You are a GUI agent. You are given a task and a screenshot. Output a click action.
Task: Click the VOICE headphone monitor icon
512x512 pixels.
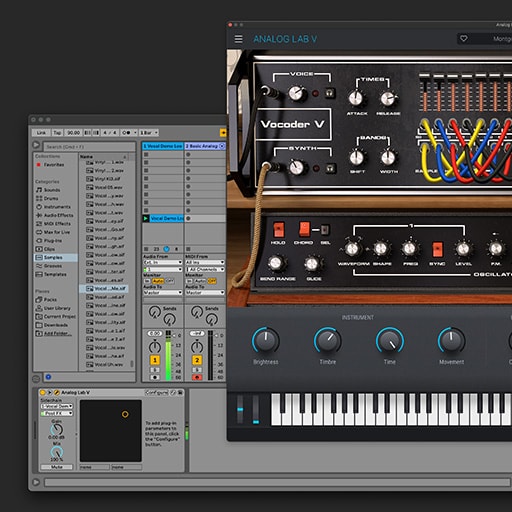pyautogui.click(x=330, y=93)
